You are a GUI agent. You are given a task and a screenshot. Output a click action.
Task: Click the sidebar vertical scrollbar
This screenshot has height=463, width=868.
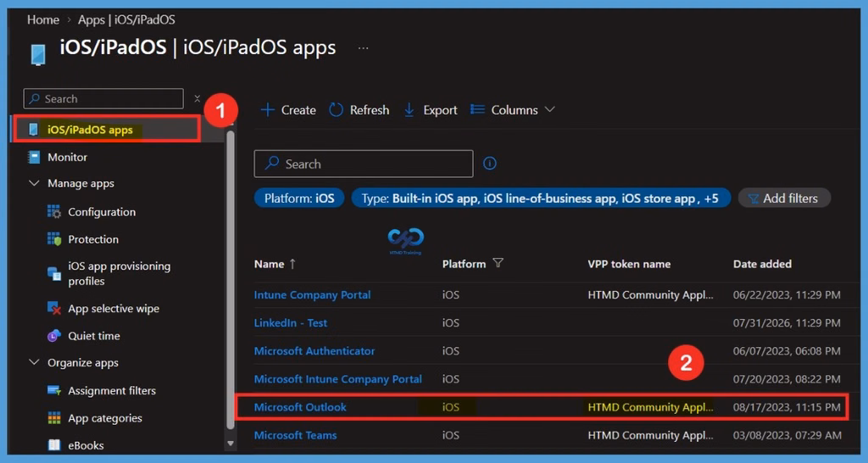coord(231,280)
